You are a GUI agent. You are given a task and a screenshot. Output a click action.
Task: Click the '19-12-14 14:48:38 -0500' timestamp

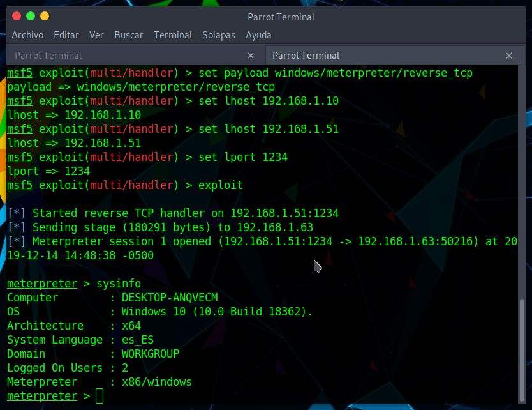[x=80, y=255]
